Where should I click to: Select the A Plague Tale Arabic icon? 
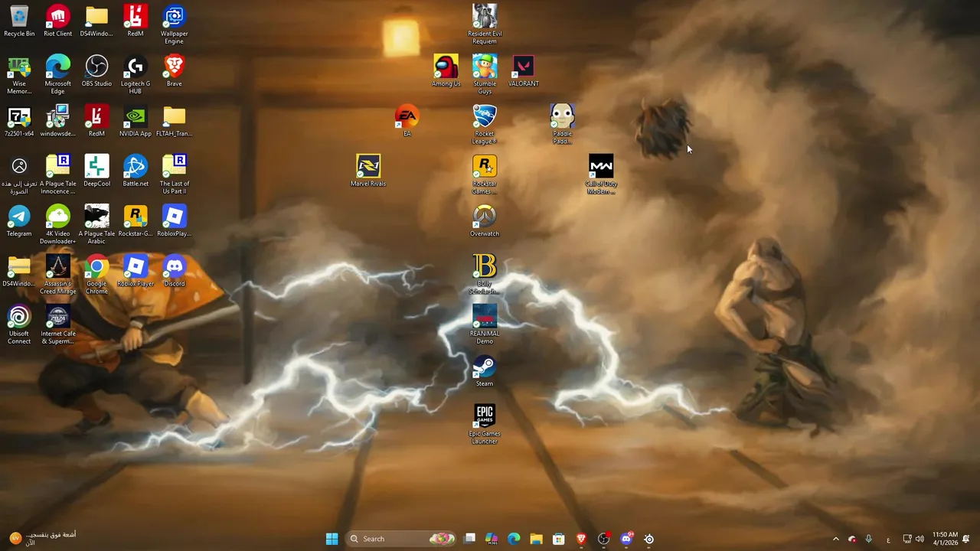click(96, 225)
